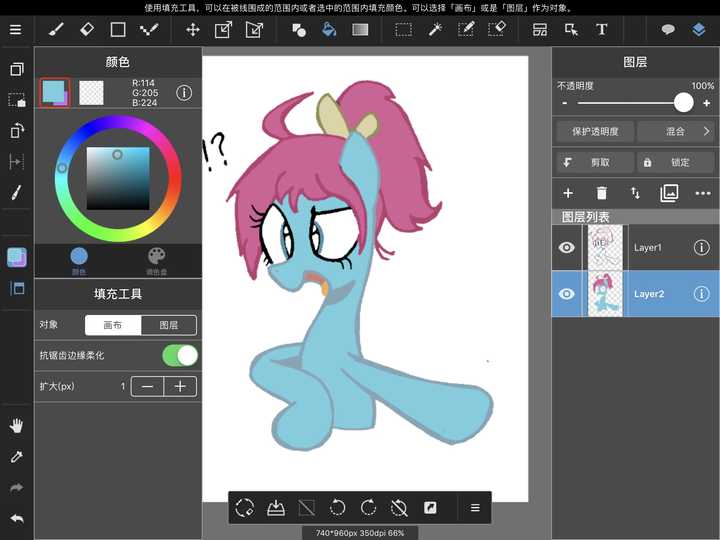Increase opacity with plus button
Screen dimensions: 720x540
point(707,103)
